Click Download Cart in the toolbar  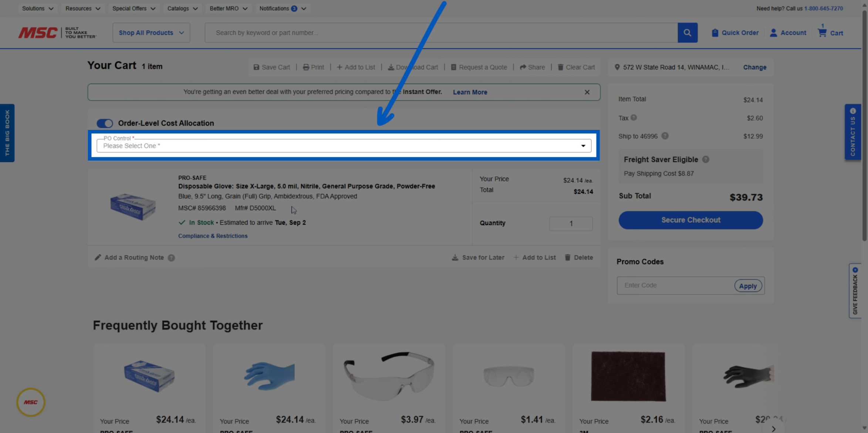coord(413,67)
